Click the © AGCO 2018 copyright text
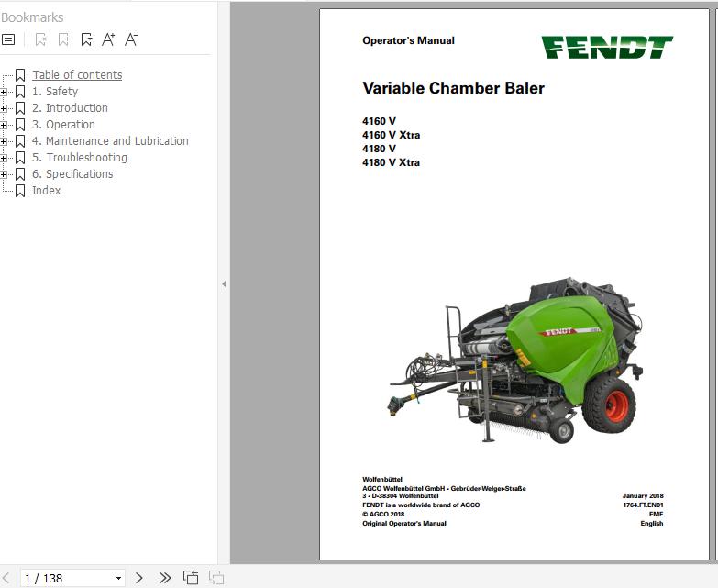This screenshot has width=718, height=588. tap(383, 514)
